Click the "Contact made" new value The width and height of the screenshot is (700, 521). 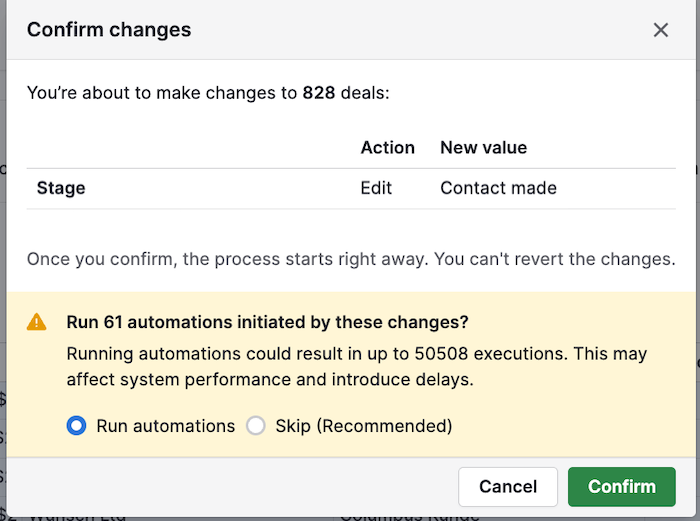point(498,188)
